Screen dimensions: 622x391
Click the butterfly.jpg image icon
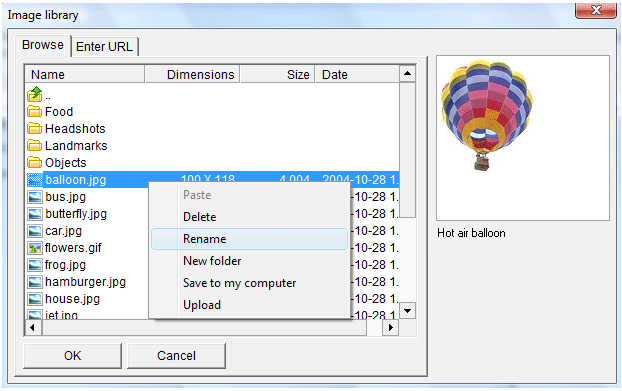coord(35,214)
